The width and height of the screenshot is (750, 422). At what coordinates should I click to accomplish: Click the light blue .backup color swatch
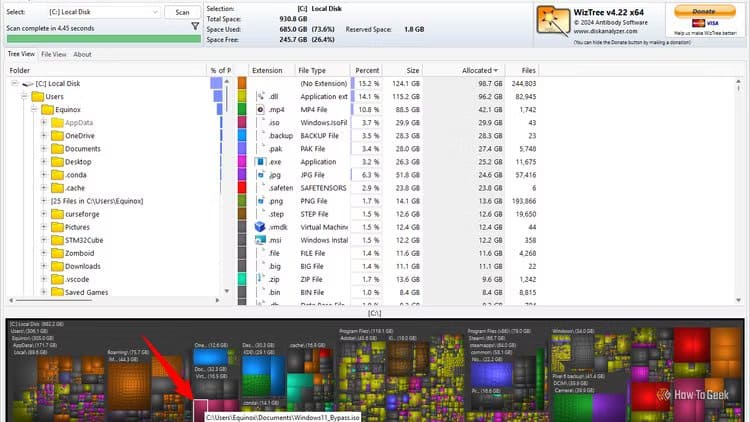coord(242,135)
